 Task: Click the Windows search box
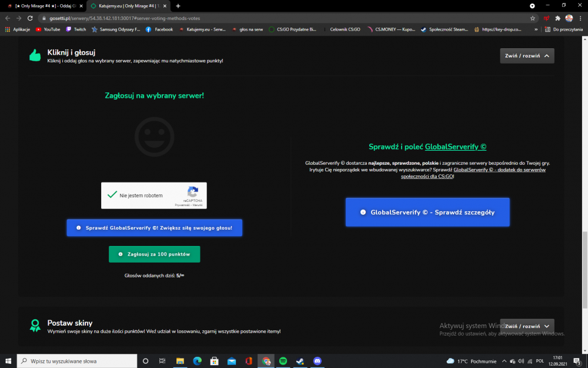click(x=77, y=361)
